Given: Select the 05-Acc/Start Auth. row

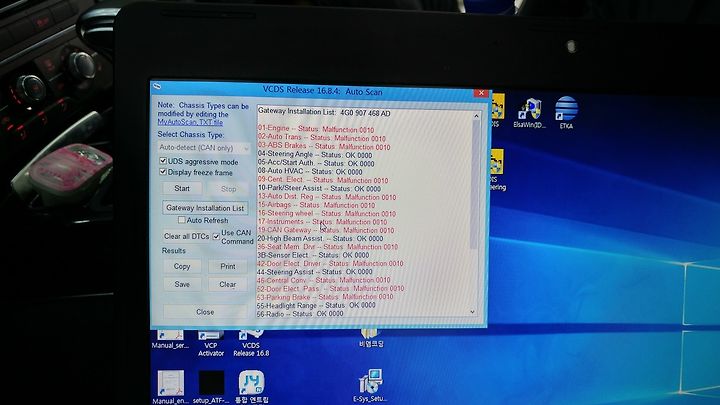Looking at the screenshot, I should 316,163.
